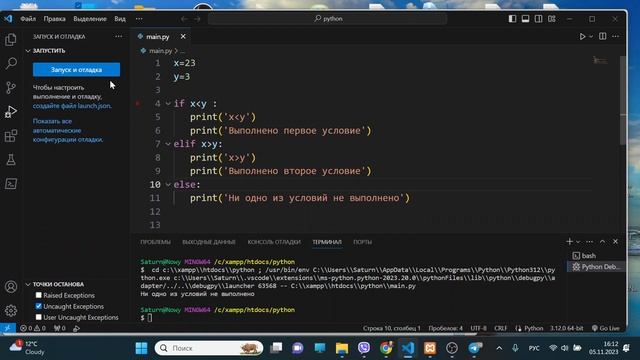Open the создайте файл launch.json link

pos(72,106)
